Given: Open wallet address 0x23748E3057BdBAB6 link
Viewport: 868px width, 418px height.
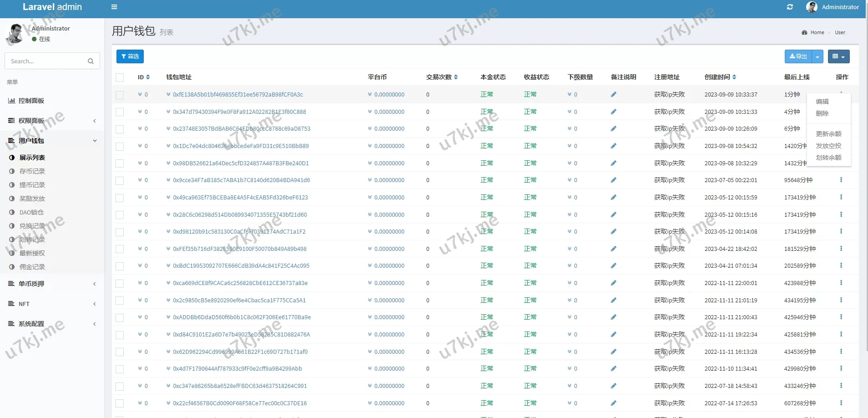Looking at the screenshot, I should coord(241,129).
